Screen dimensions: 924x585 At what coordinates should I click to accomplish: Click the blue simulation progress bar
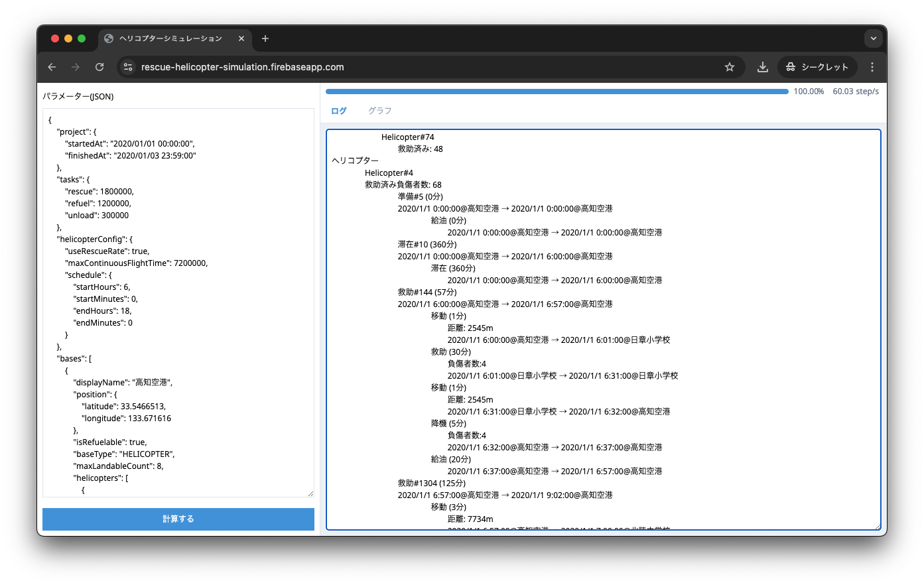click(557, 92)
